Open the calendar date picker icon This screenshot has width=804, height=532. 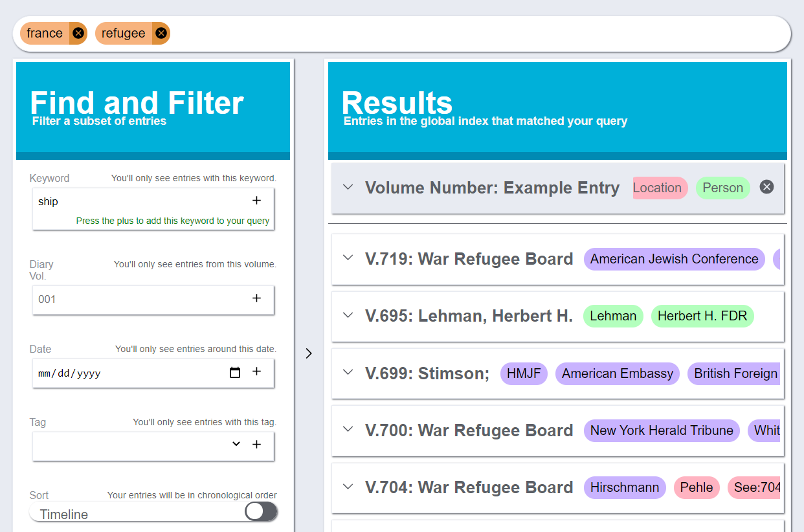tap(235, 373)
